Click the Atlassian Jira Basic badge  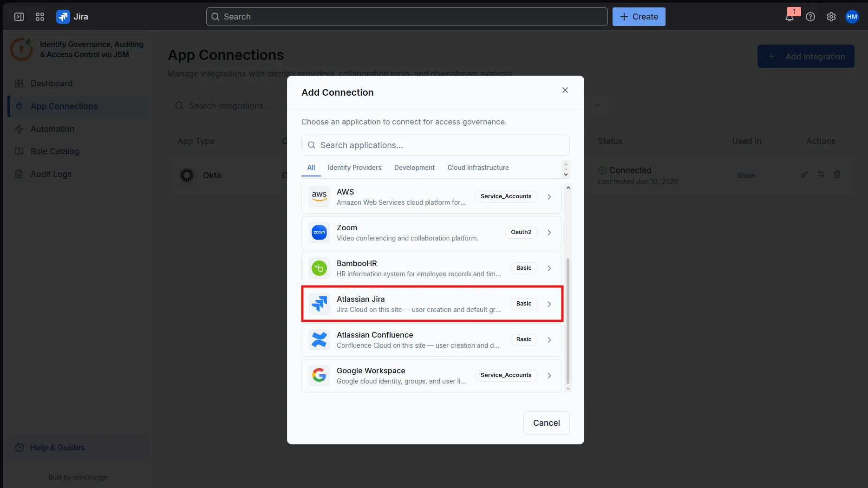pos(524,304)
